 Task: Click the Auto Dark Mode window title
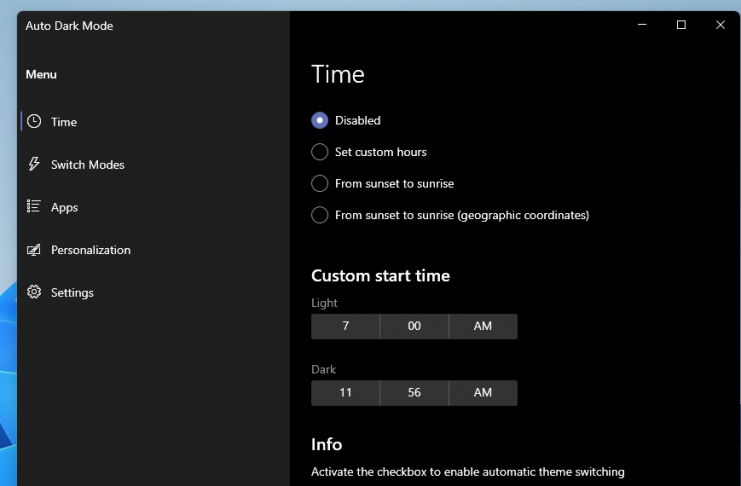click(69, 26)
